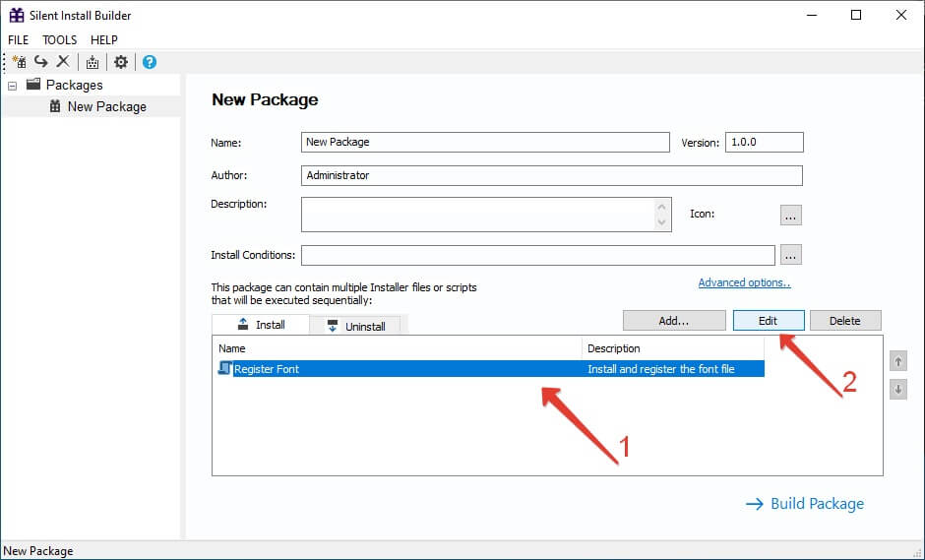Click the Delete button
The image size is (925, 560).
844,321
